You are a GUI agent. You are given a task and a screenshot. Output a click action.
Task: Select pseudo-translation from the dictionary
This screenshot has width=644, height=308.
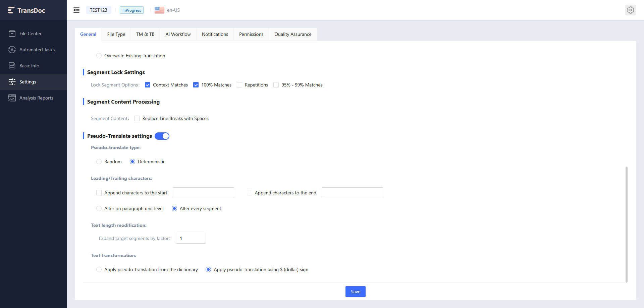pos(99,269)
